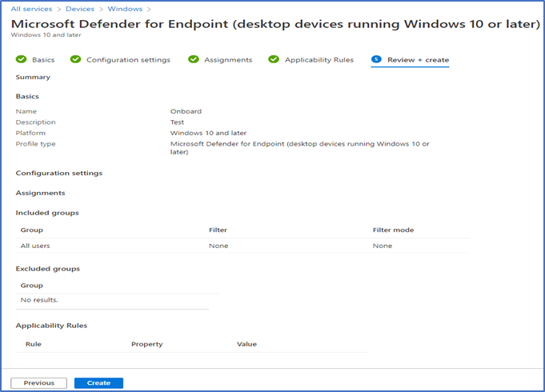Click the green checkmark beside Assignments
The image size is (545, 392).
194,59
